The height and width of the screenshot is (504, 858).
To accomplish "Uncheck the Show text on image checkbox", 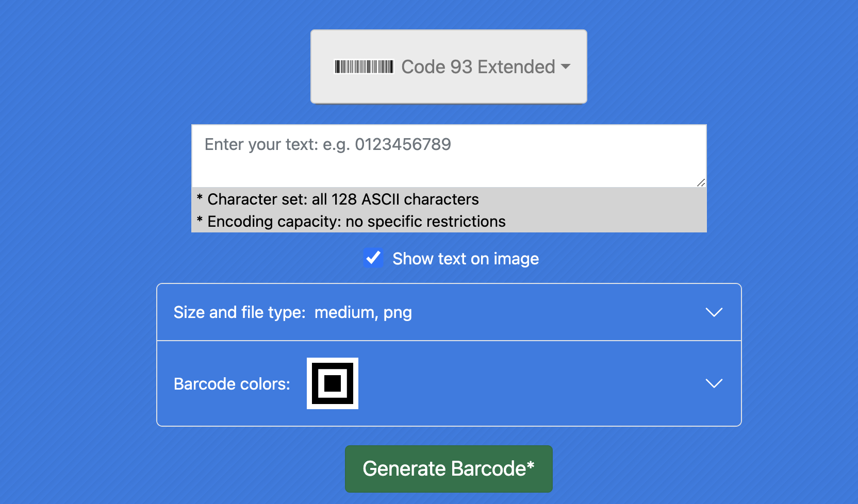I will [x=373, y=258].
